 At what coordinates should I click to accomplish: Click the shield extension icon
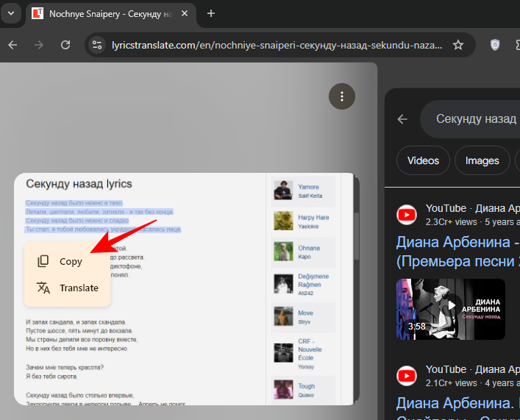496,45
